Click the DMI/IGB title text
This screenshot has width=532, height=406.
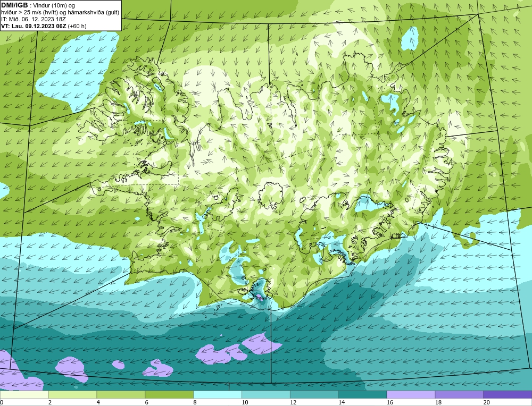(14, 5)
